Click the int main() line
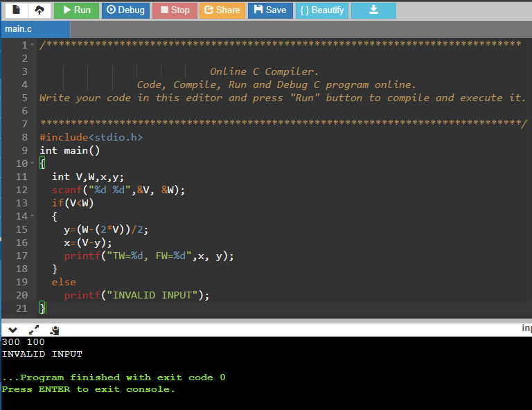The image size is (532, 410). coord(70,150)
